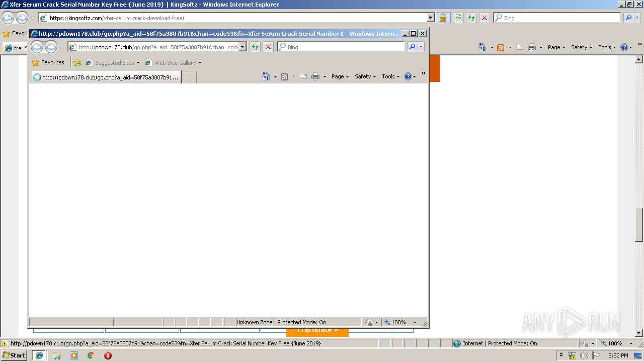Open the main window Safety menu
Viewport: 644px width, 362px height.
582,47
